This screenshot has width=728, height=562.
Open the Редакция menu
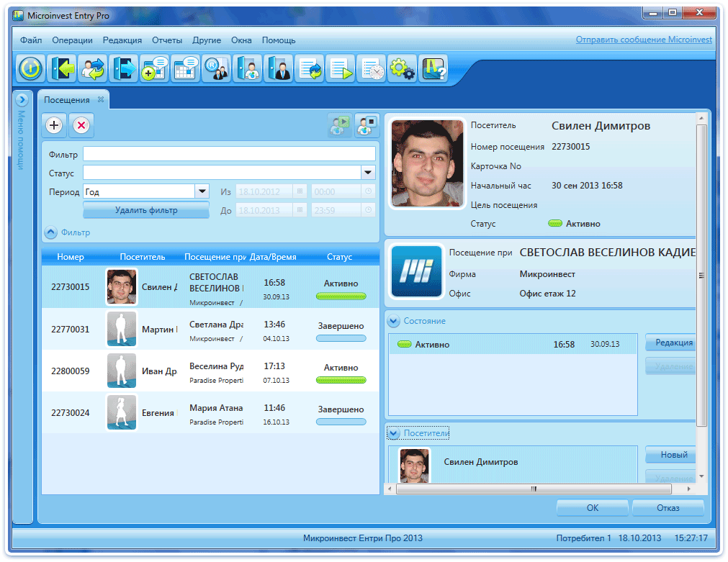point(122,40)
